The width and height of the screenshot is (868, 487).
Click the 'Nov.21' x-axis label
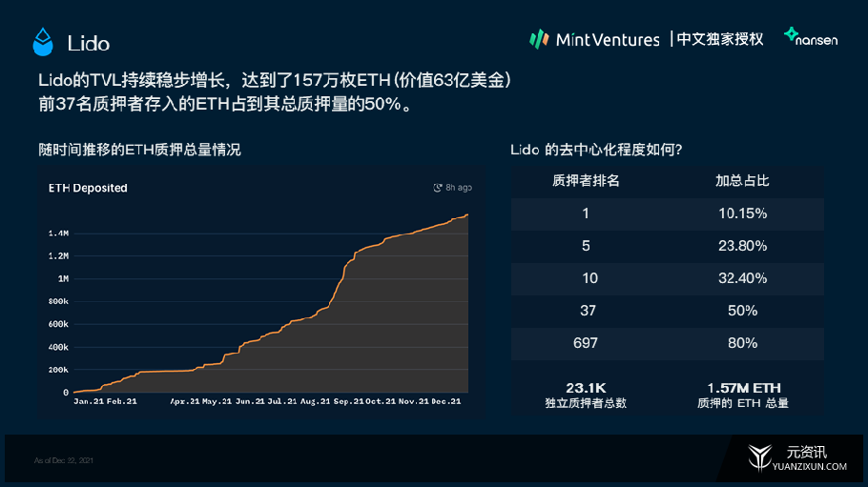coord(414,401)
